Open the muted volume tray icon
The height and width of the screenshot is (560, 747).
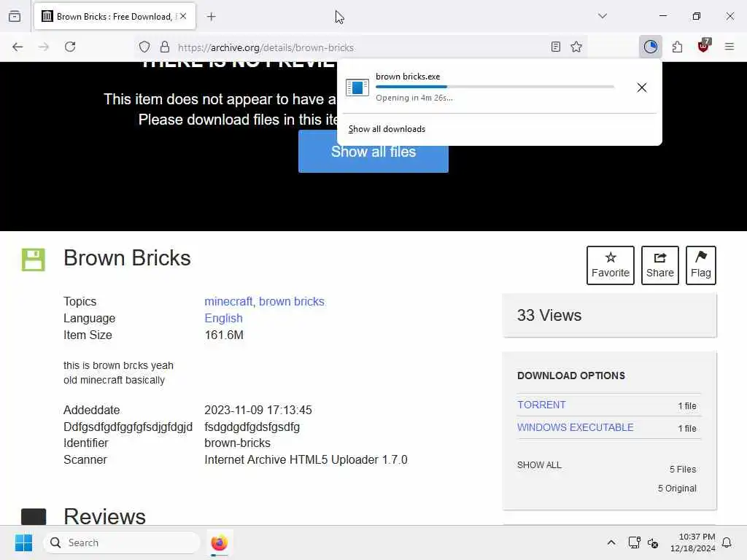point(653,542)
